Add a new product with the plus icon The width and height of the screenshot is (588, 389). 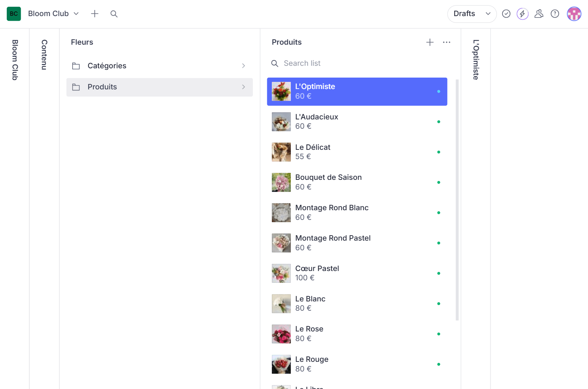[x=430, y=42]
